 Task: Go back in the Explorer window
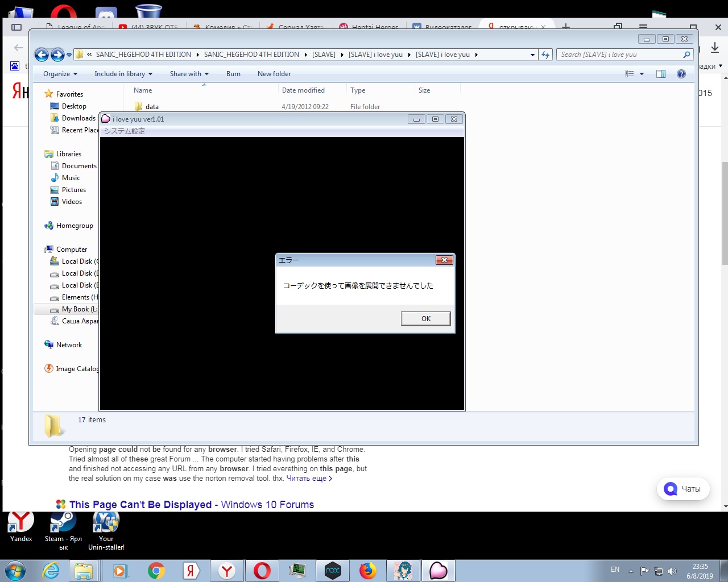[x=42, y=55]
